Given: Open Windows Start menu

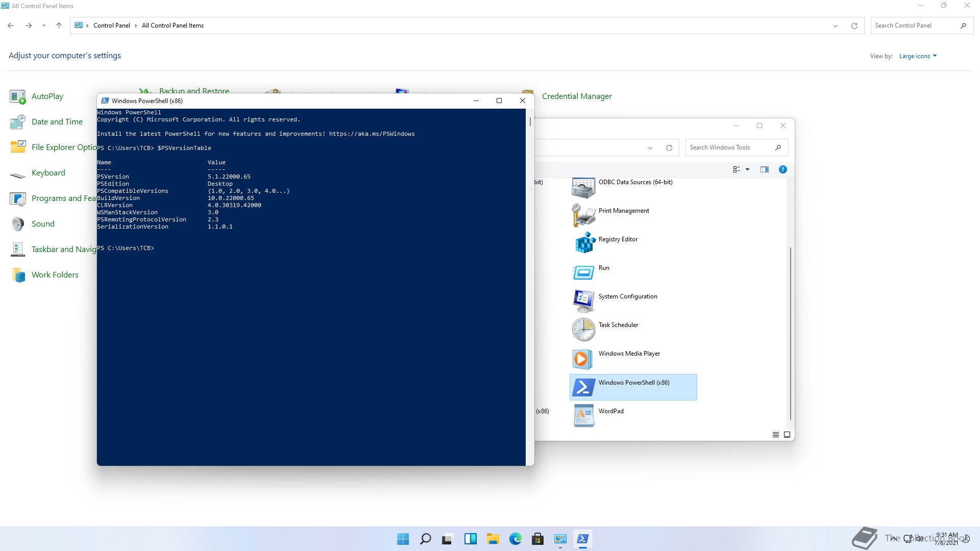Looking at the screenshot, I should point(403,539).
